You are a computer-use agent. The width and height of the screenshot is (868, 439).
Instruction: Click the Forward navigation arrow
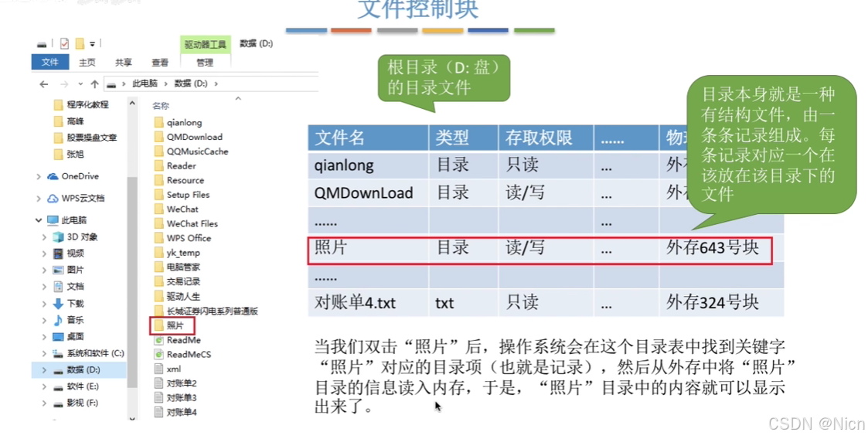coord(64,84)
